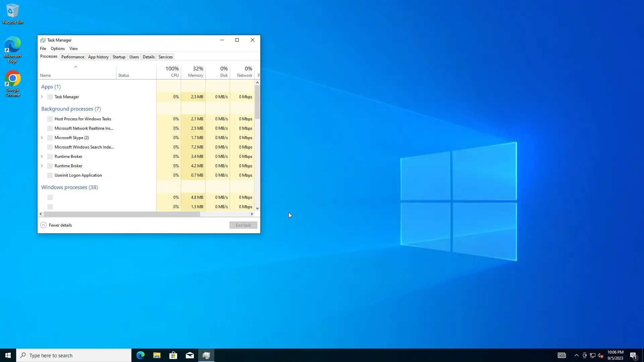Open Microsoft Edge from the taskbar
This screenshot has height=362, width=644.
tap(140, 355)
